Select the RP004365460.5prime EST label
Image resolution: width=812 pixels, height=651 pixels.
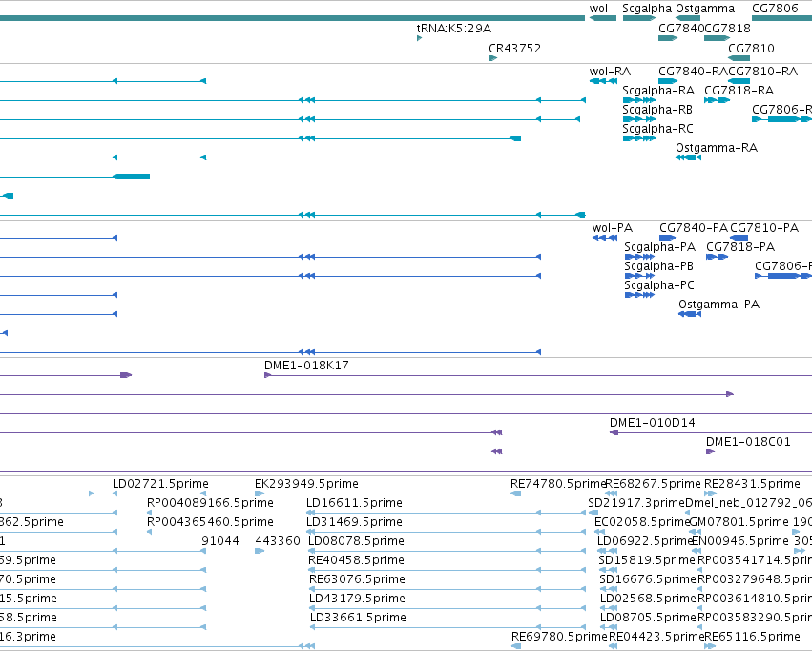210,522
